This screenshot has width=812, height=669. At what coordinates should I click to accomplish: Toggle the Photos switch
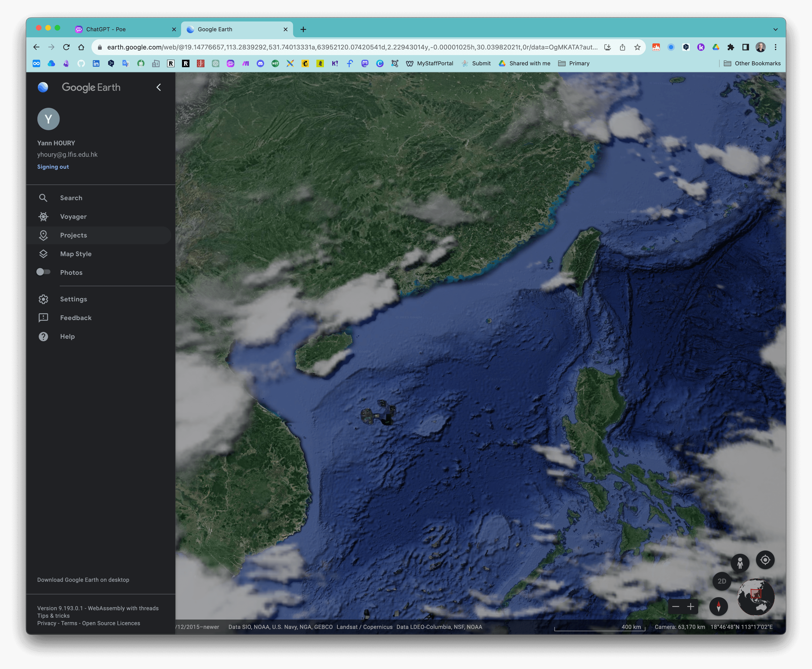tap(43, 272)
